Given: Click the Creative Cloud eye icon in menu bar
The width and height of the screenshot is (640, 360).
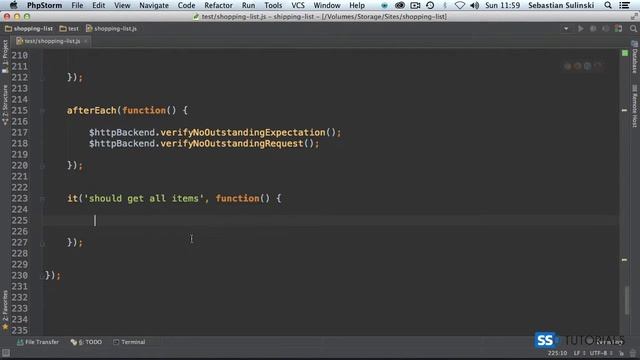Looking at the screenshot, I should [x=400, y=5].
